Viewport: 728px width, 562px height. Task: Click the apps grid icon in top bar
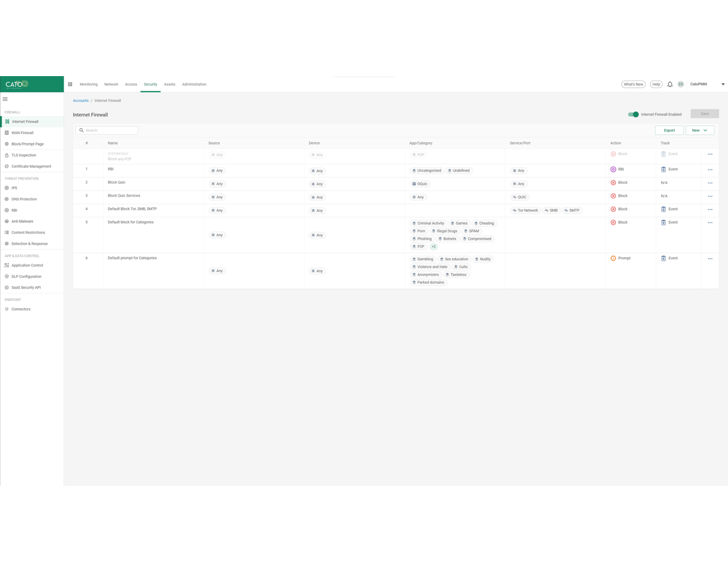point(70,84)
